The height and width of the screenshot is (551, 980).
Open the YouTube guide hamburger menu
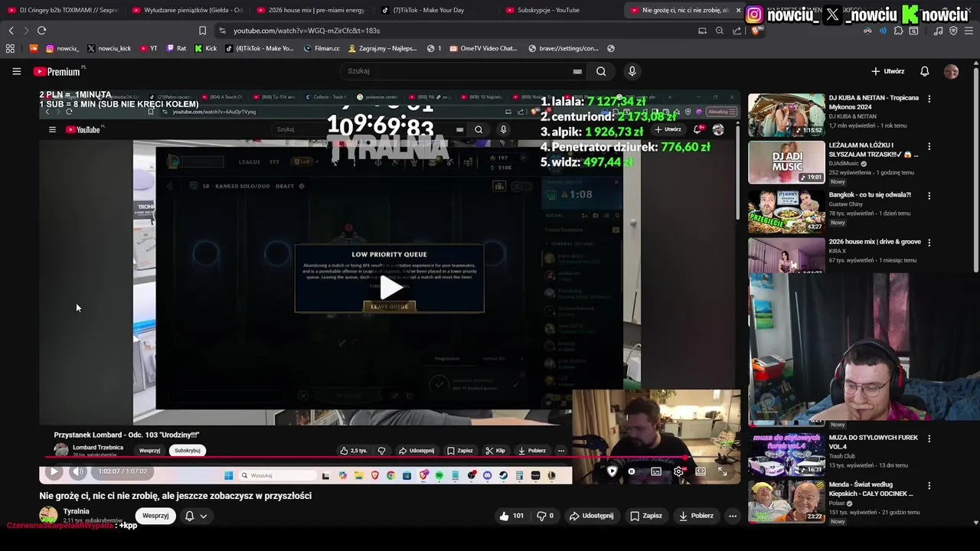tap(16, 71)
